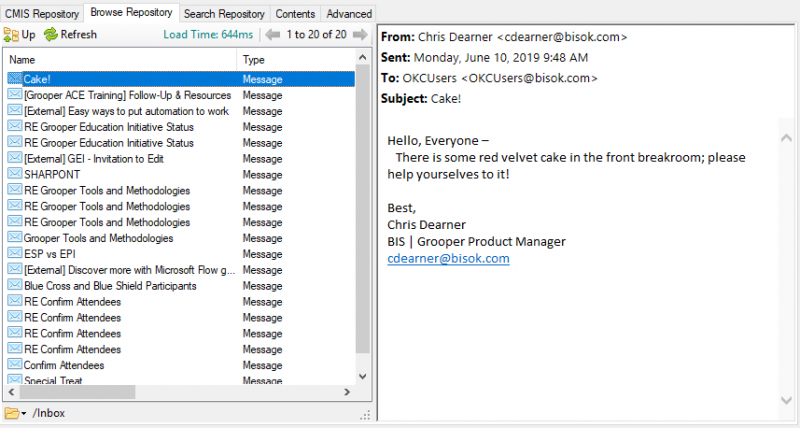
Task: Click Load Time: 644ms label
Action: tap(208, 35)
